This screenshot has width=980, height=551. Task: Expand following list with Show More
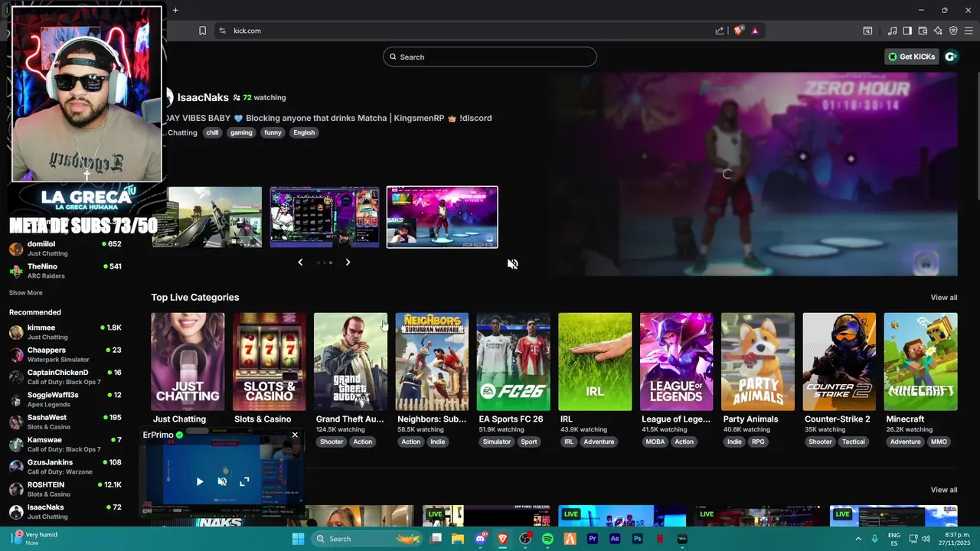(26, 293)
